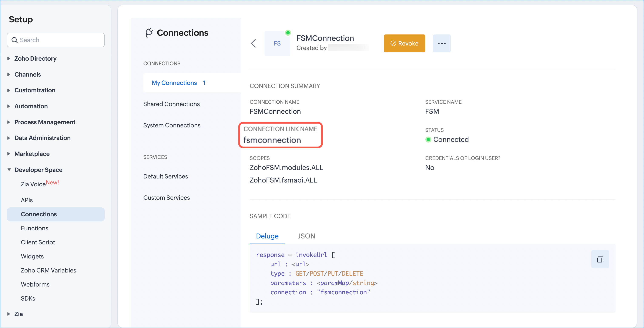Click the FS connection avatar thumbnail
The width and height of the screenshot is (644, 328).
click(277, 43)
